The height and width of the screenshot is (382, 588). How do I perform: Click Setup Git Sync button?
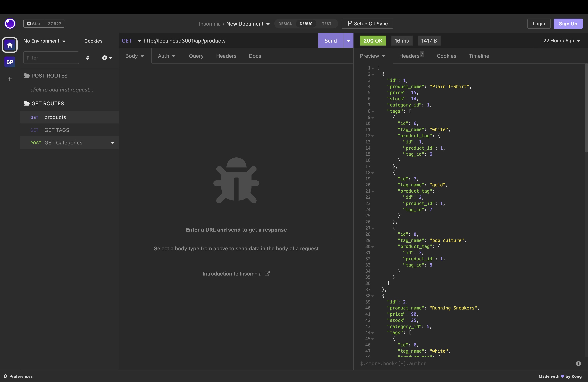(367, 24)
